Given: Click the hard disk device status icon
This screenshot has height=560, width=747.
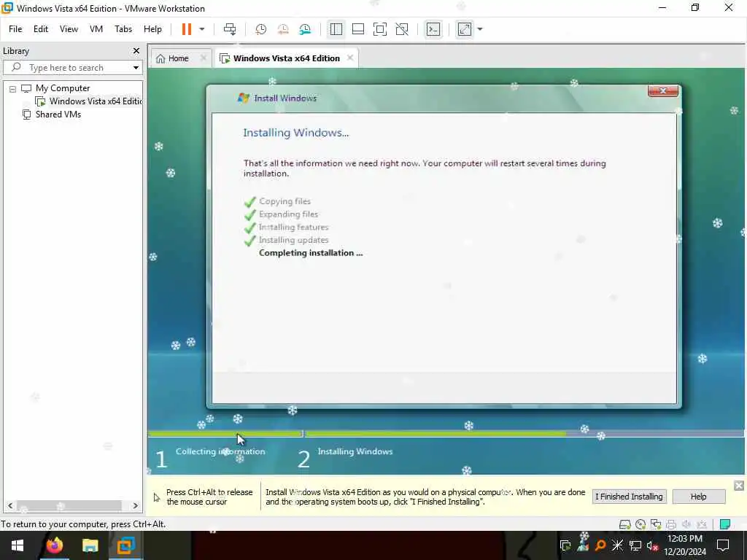Looking at the screenshot, I should coord(624,524).
